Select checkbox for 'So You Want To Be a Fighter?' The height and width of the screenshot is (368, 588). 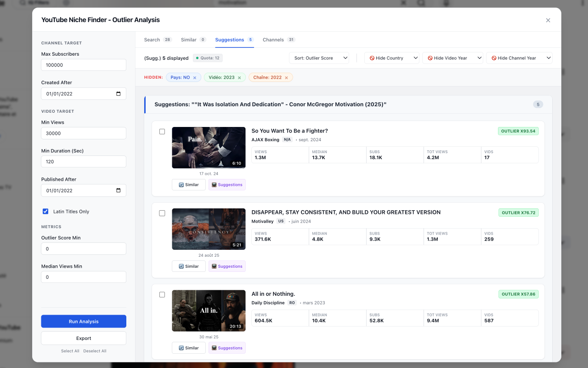tap(162, 132)
